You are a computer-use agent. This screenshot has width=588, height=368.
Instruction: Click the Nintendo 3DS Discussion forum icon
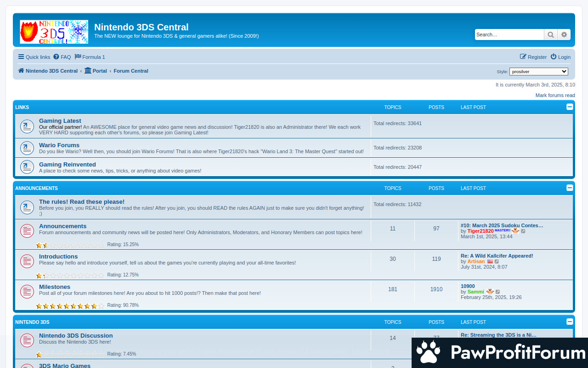[27, 340]
